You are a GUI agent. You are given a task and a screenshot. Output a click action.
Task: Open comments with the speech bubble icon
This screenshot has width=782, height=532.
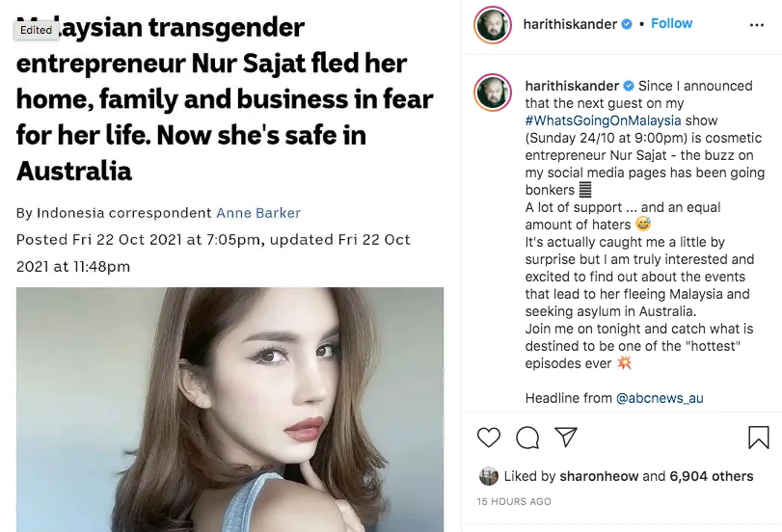point(527,438)
